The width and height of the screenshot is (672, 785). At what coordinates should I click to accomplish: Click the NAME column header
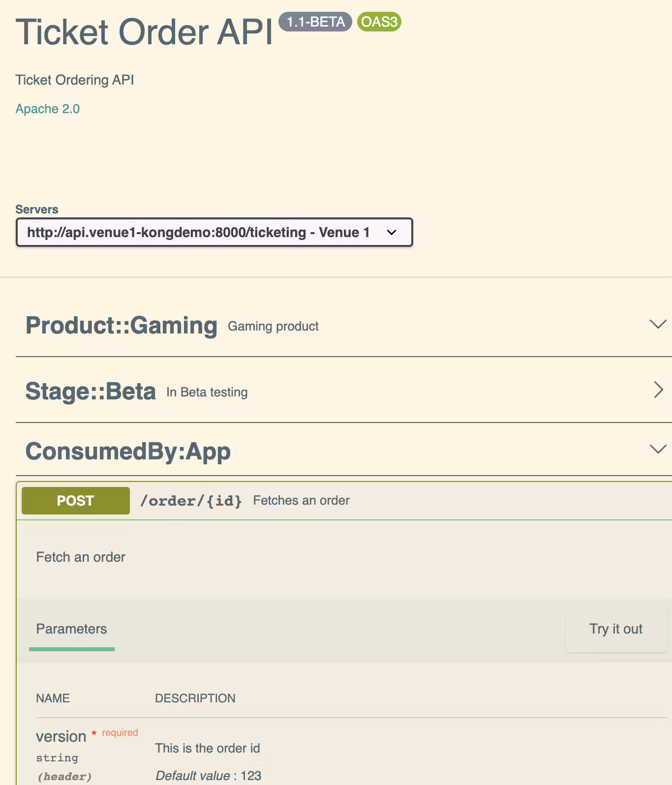pos(53,698)
